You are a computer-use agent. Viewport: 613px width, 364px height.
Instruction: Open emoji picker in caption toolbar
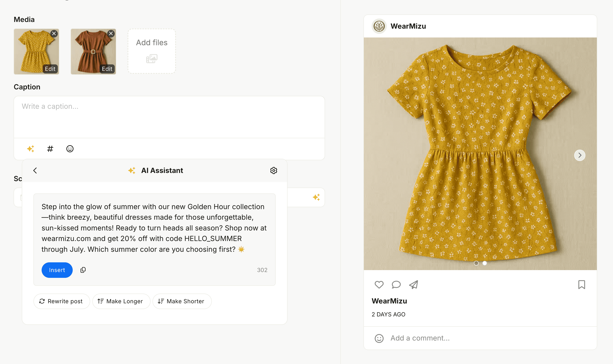click(70, 149)
